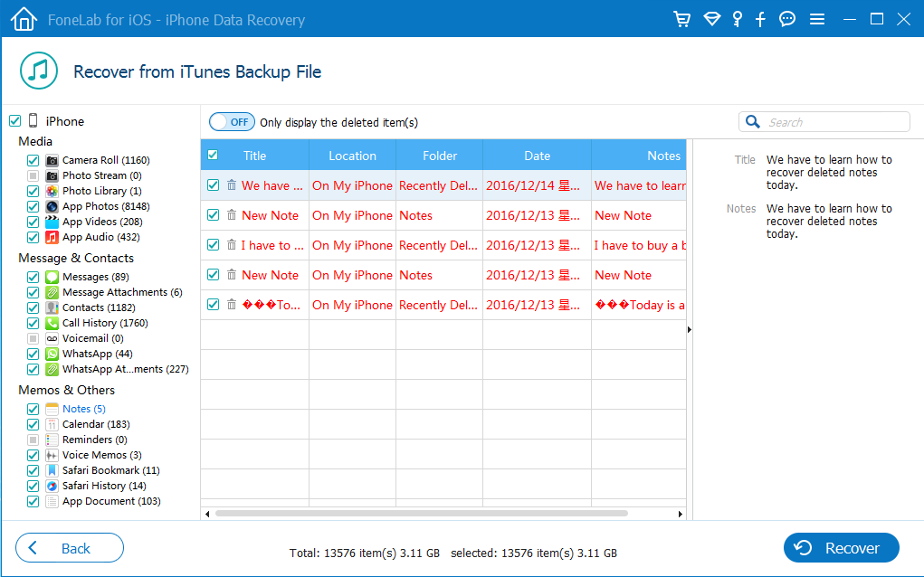
Task: Expand the preview pane divider arrow
Action: [x=690, y=330]
